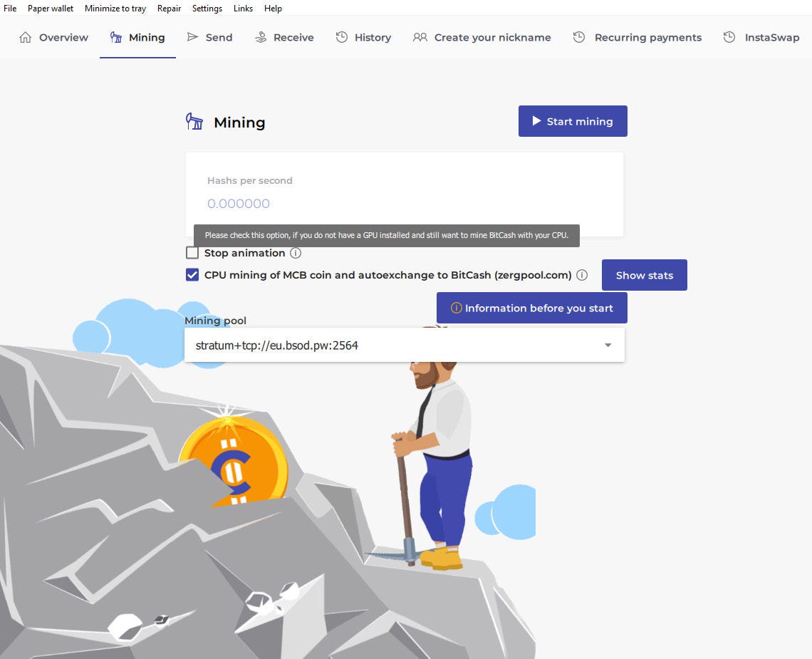
Task: Open the Paper wallet menu
Action: tap(51, 9)
